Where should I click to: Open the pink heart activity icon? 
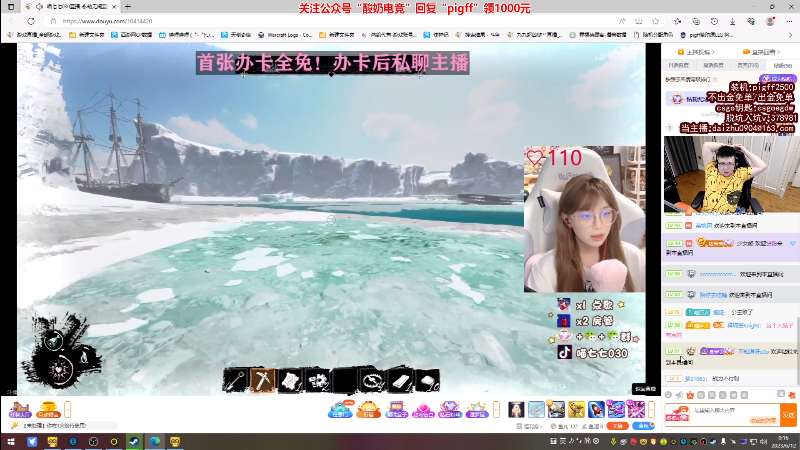(423, 409)
